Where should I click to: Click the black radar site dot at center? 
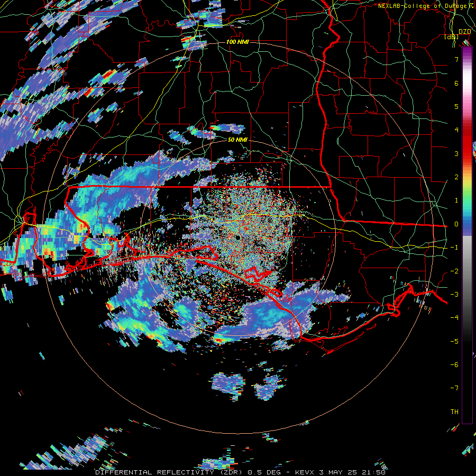pyautogui.click(x=237, y=237)
